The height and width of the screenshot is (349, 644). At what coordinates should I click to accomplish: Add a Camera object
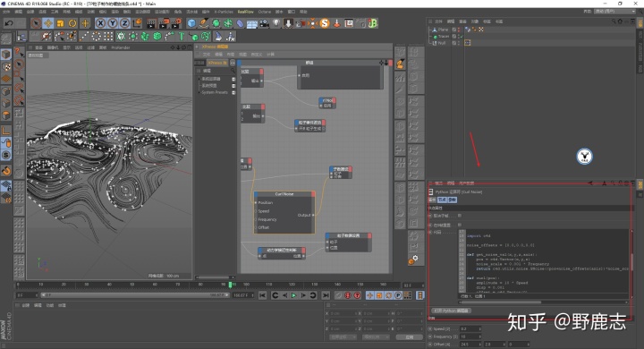click(264, 23)
